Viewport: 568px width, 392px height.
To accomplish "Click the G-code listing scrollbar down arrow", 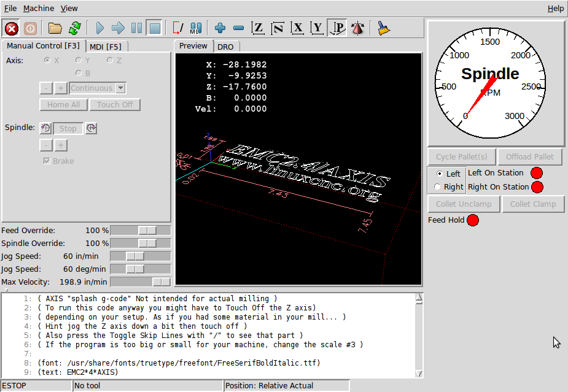I will point(419,374).
